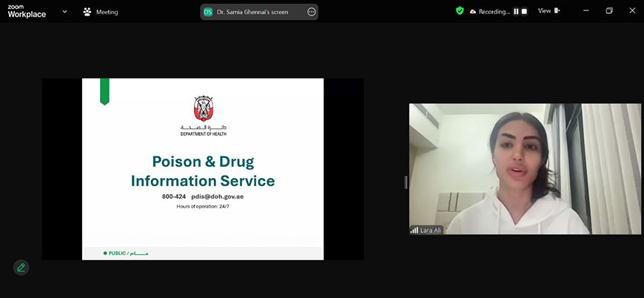Click the DS avatar of screen sharer
Viewport: 644px width, 298px height.
(208, 12)
